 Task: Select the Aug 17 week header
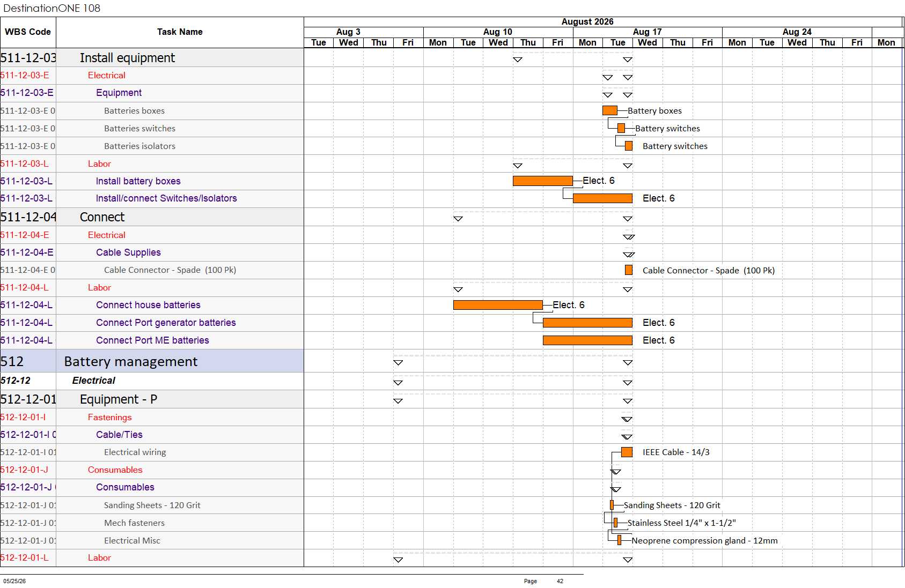648,32
